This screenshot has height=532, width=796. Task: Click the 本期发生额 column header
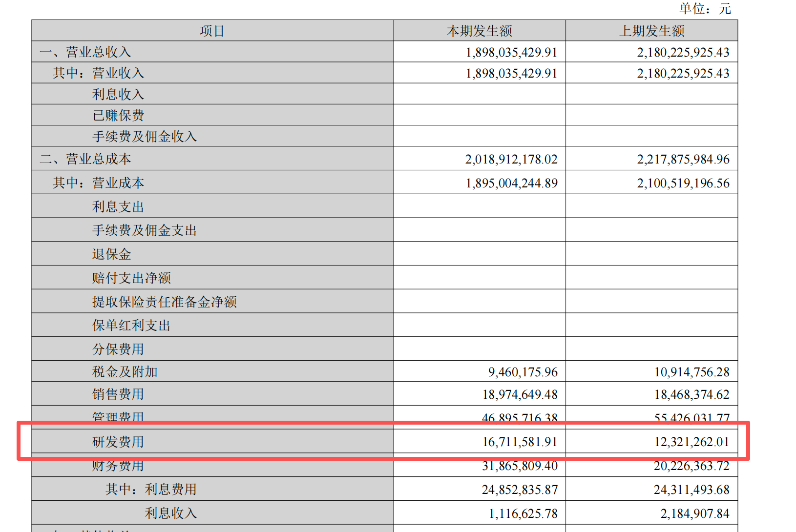(x=480, y=31)
